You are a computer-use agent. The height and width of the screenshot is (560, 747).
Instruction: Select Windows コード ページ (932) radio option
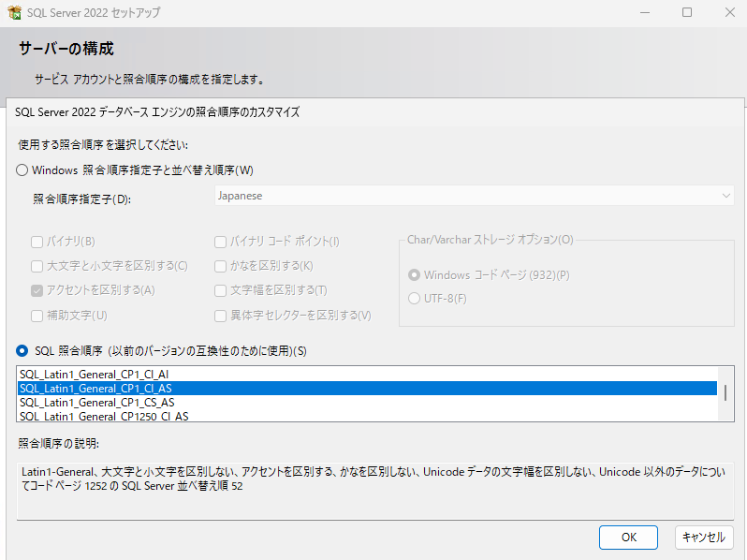tap(414, 275)
